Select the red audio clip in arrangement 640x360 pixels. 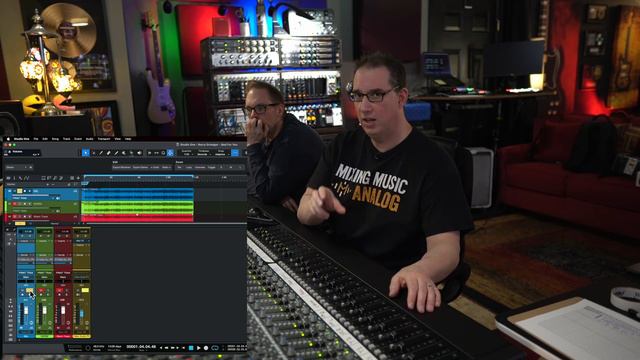pos(138,218)
